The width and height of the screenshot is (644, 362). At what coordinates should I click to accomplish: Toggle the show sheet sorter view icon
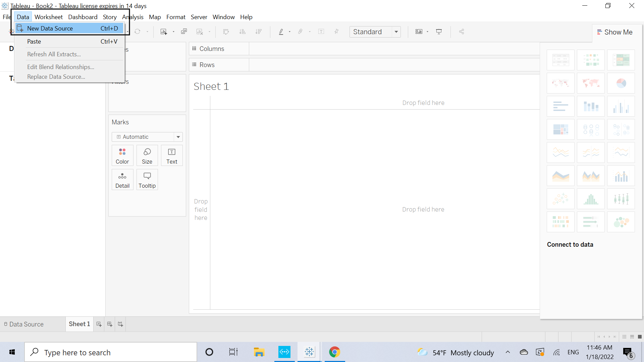tap(624, 337)
